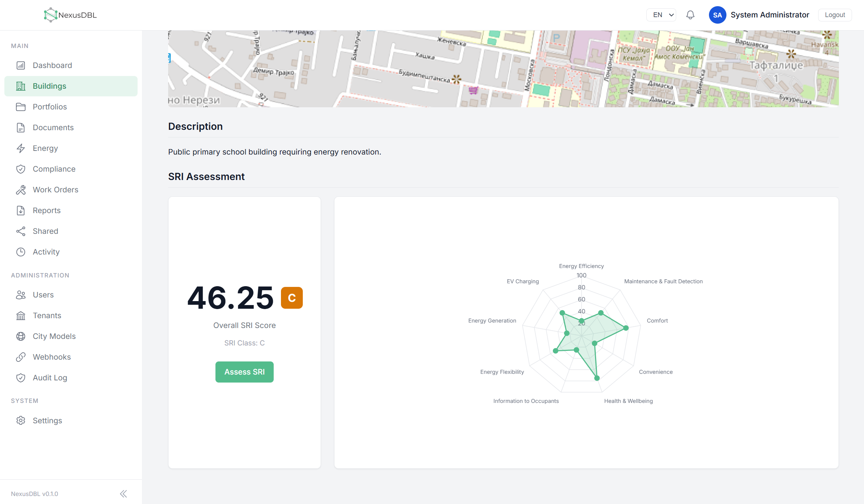The height and width of the screenshot is (504, 864).
Task: Select Work Orders in sidebar
Action: click(71, 190)
